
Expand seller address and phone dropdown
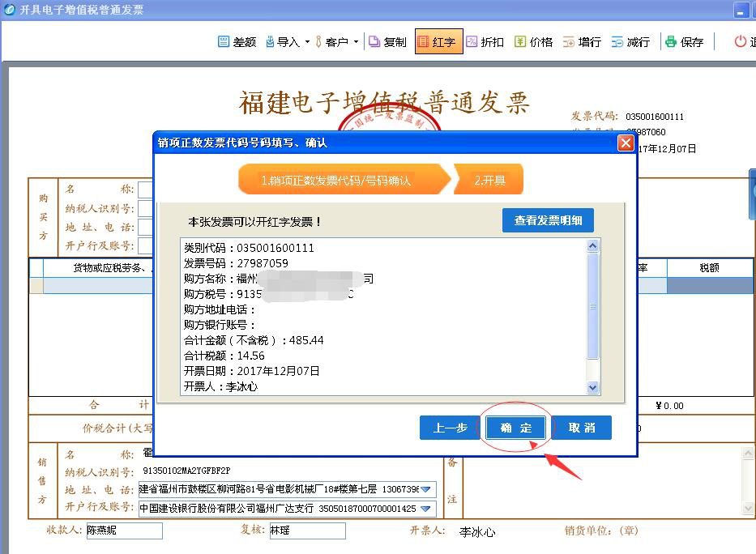tap(425, 489)
